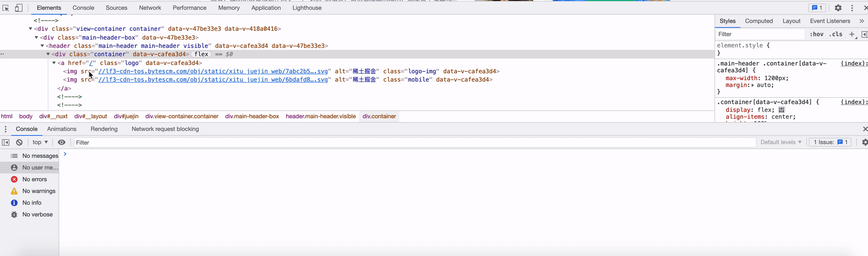Select the Layout pane tab
This screenshot has width=868, height=256.
tap(791, 21)
